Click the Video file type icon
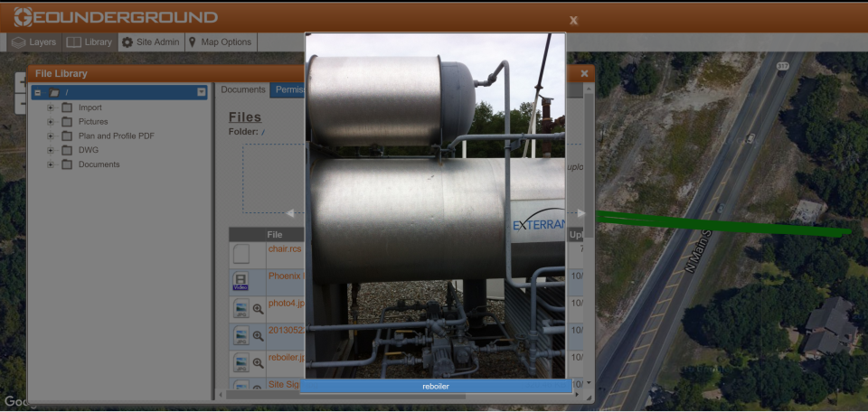The image size is (868, 412). pos(241,281)
